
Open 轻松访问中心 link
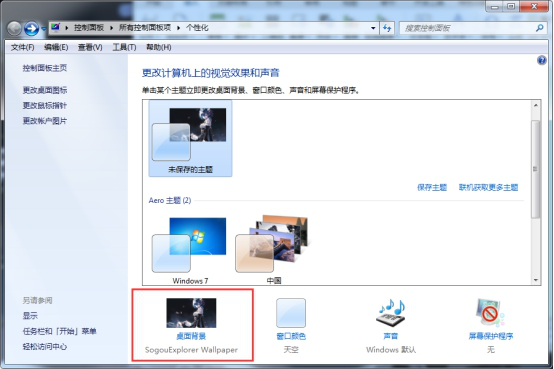(45, 347)
